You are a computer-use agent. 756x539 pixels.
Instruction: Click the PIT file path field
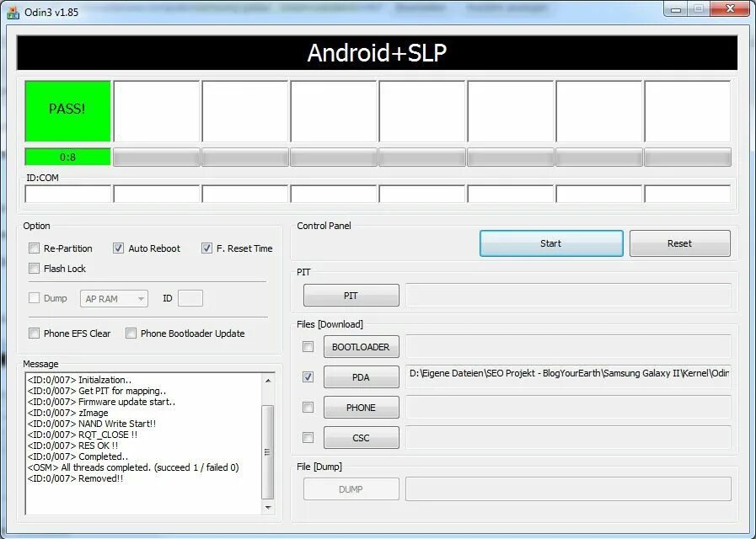pos(568,296)
